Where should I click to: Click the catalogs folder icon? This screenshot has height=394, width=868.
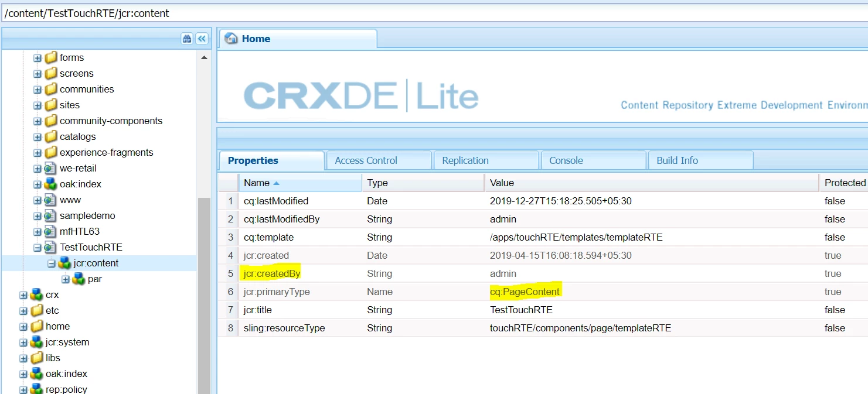(51, 136)
